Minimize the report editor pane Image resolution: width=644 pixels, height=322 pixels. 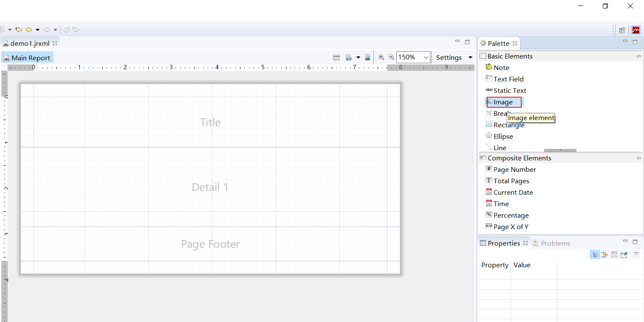tap(458, 42)
